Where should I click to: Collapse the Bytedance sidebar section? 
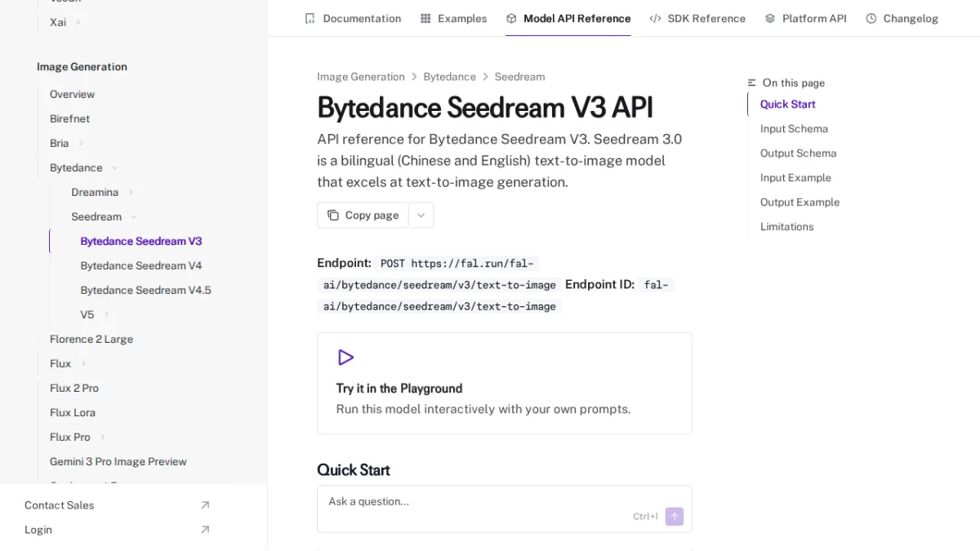(114, 168)
